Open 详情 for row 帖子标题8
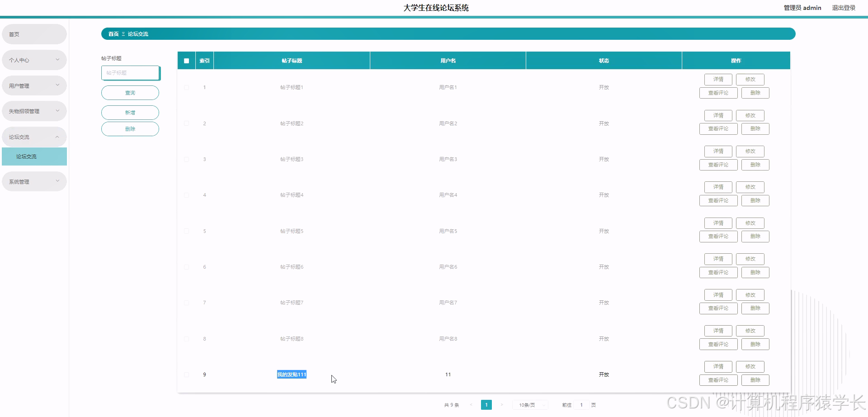 [x=718, y=331]
